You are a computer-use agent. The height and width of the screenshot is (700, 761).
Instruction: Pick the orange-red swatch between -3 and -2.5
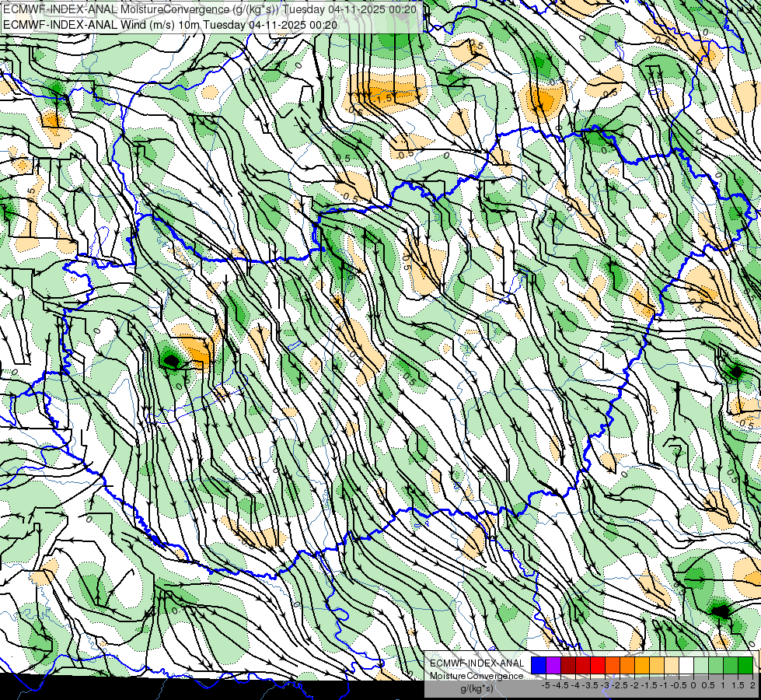[613, 665]
